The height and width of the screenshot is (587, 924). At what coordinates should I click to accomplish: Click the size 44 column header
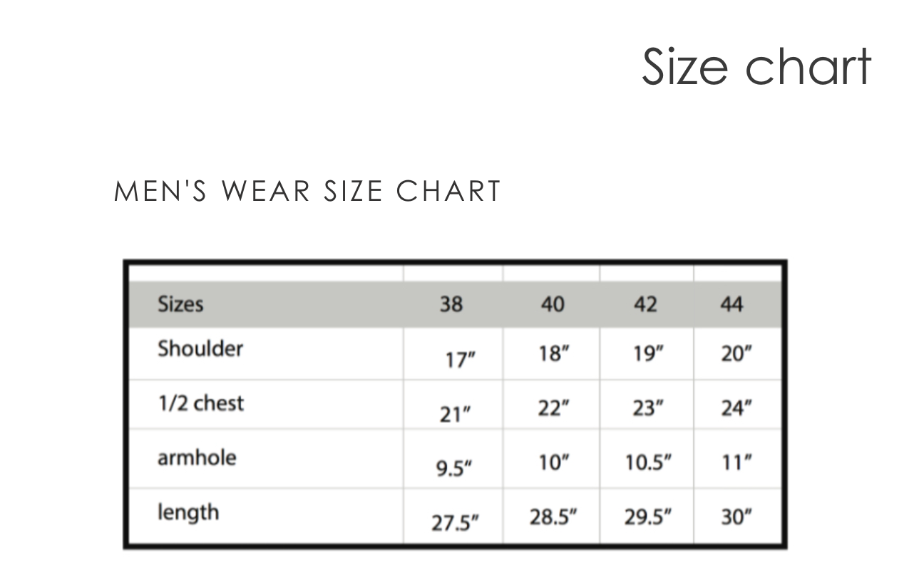[x=731, y=305]
